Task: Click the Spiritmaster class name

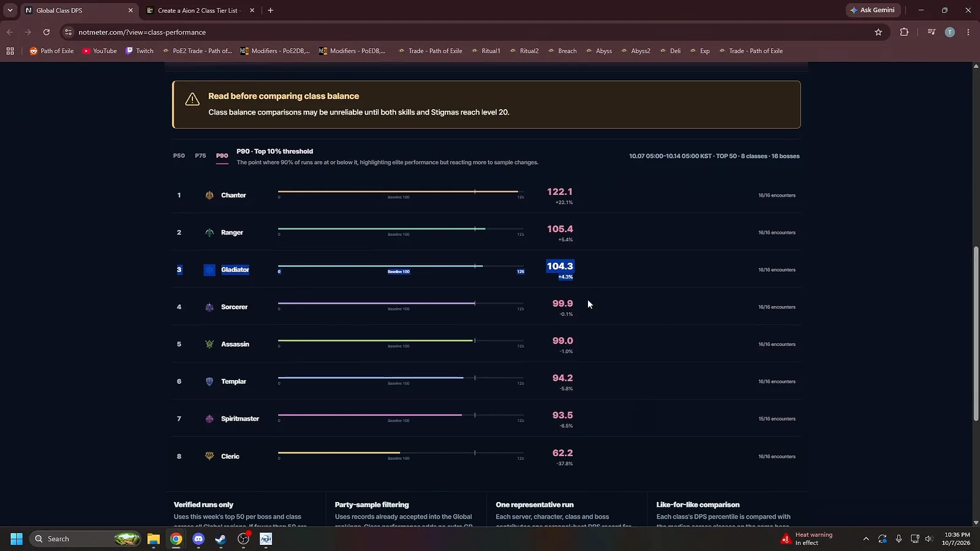Action: (x=240, y=419)
